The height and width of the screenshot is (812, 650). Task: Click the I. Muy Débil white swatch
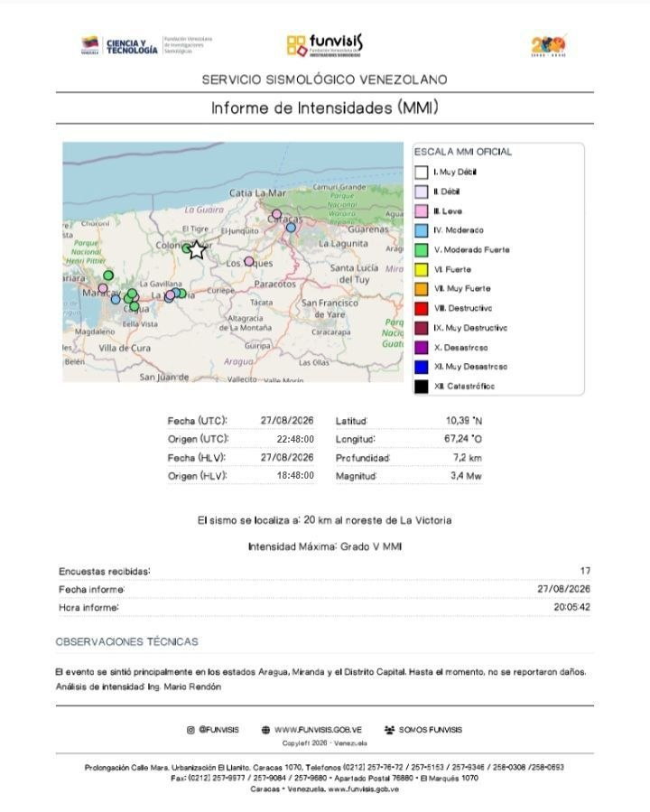click(422, 173)
